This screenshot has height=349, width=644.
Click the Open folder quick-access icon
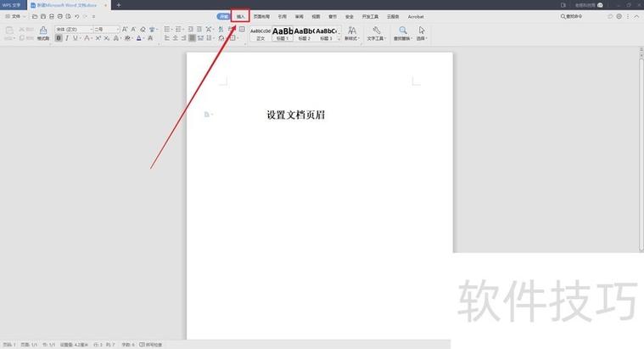click(35, 16)
